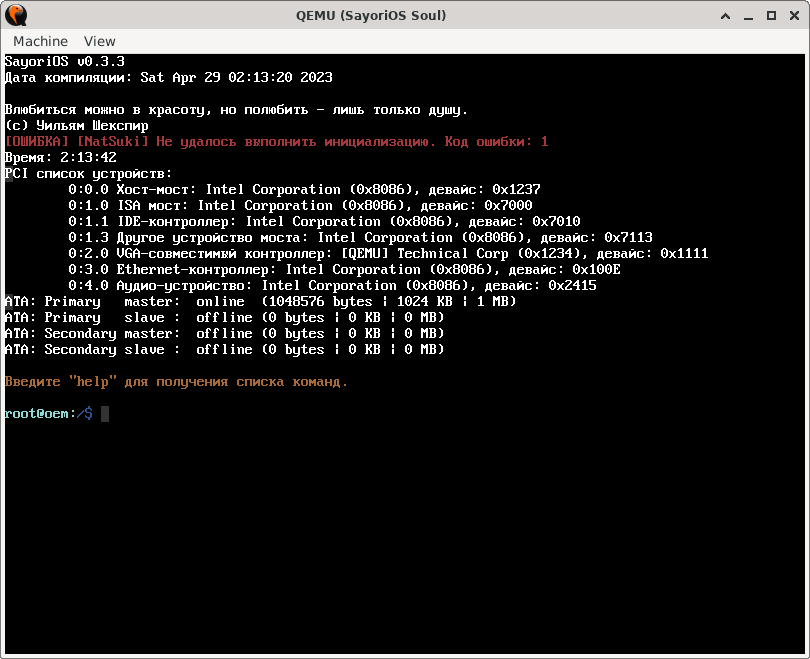Image resolution: width=810 pixels, height=659 pixels.
Task: Close the QEMU (SayoriOS Soul) window
Action: point(793,15)
